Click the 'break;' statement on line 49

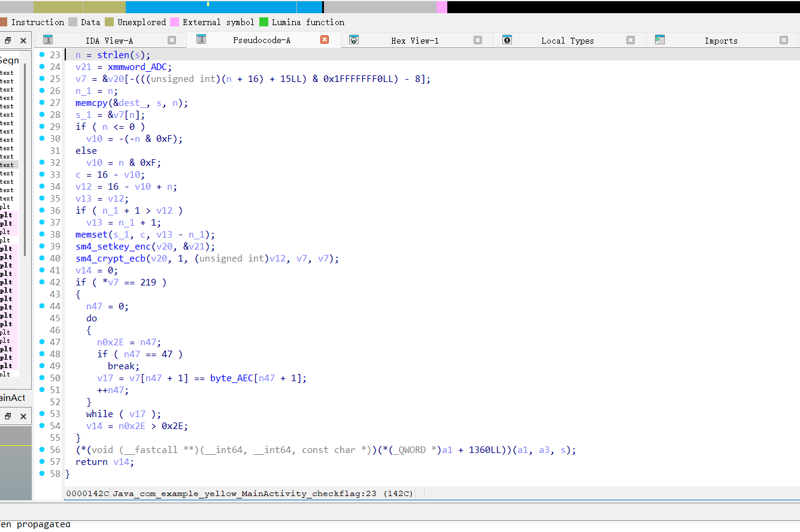coord(123,366)
